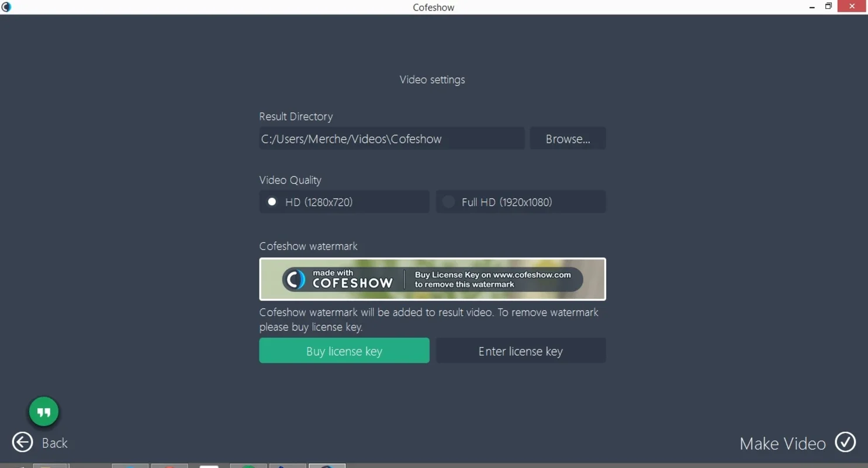868x468 pixels.
Task: Click the Enter license key button
Action: 521,350
